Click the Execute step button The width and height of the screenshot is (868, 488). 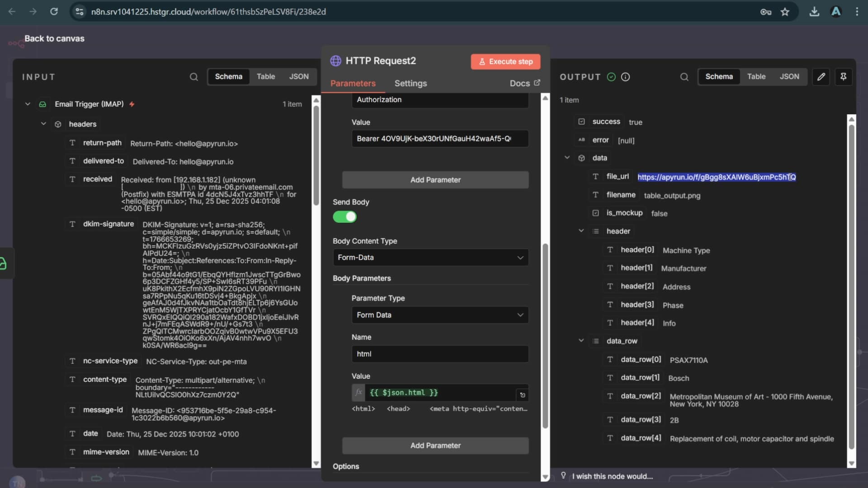505,61
